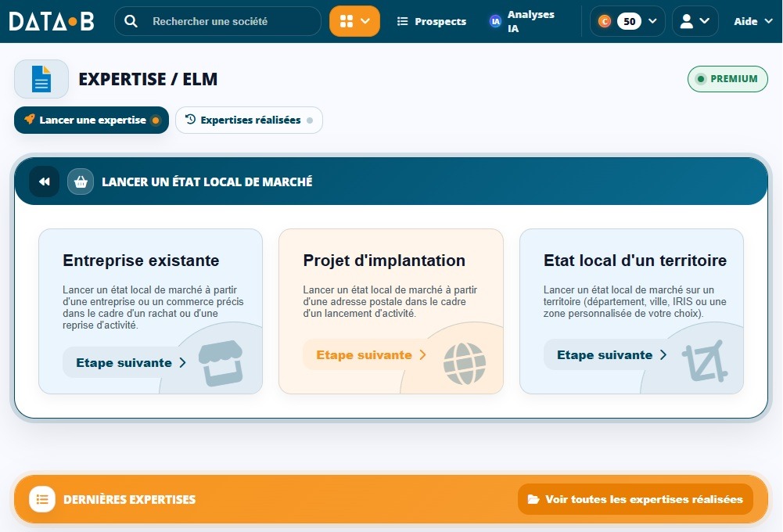Click the list icon beside Dernières expertises
783x532 pixels.
pos(42,499)
